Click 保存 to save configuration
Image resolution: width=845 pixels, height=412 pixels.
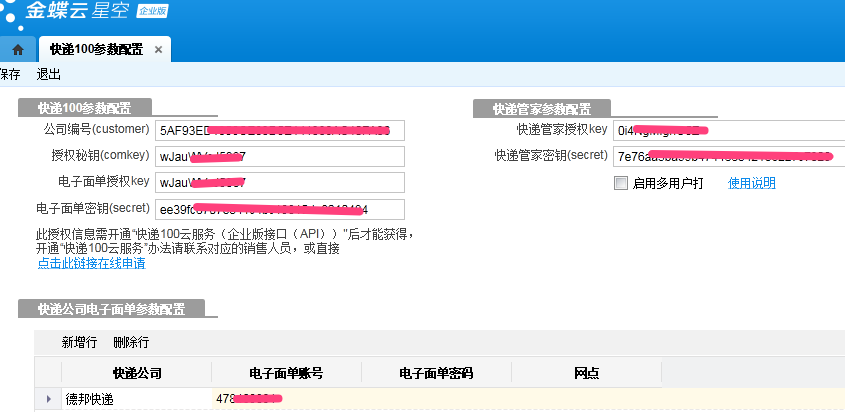pyautogui.click(x=9, y=74)
